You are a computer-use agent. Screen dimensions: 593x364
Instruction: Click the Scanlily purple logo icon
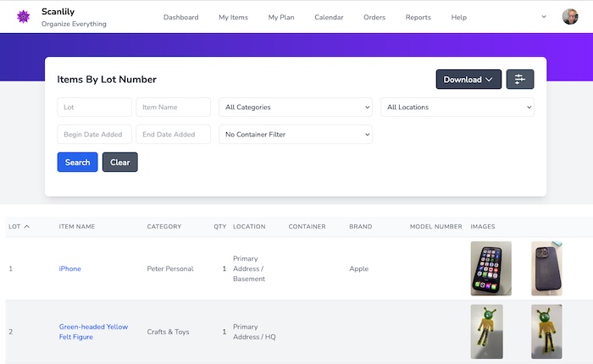24,17
